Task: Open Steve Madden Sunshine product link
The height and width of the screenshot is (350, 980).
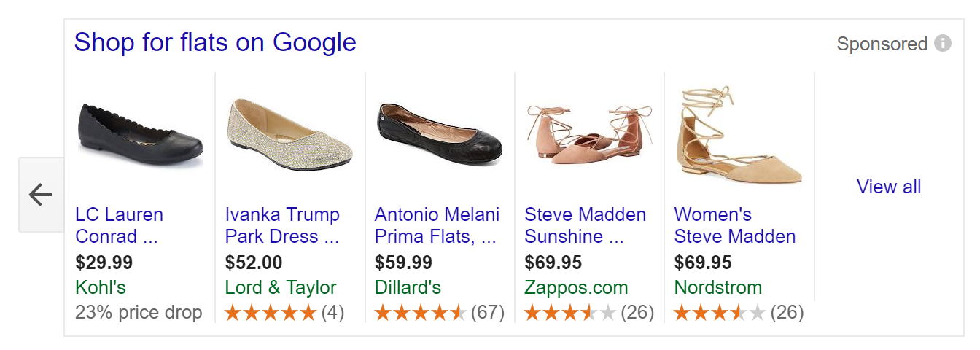Action: coord(585,225)
